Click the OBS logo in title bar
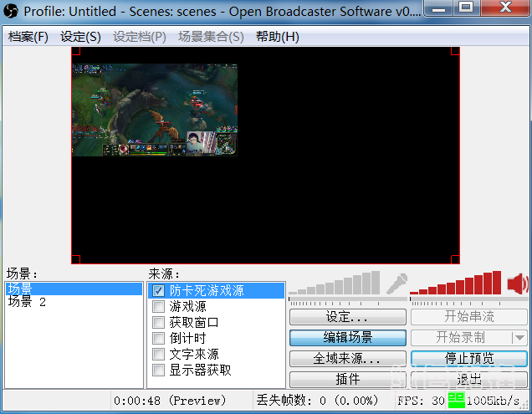Screen dimensions: 532x414 pos(11,11)
